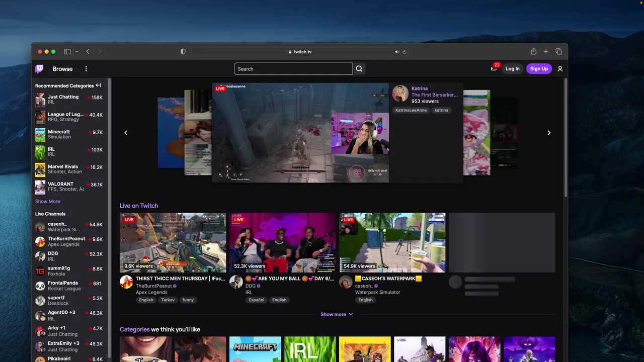Open Marvel Rivals category in sidebar
The width and height of the screenshot is (644, 362).
pyautogui.click(x=69, y=169)
